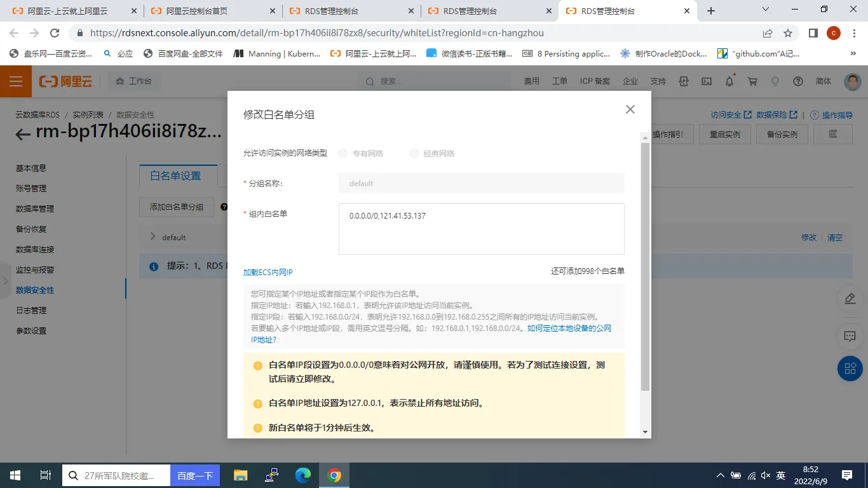Viewport: 868px width, 488px height.
Task: Open 账号管理 in sidebar
Action: [31, 188]
